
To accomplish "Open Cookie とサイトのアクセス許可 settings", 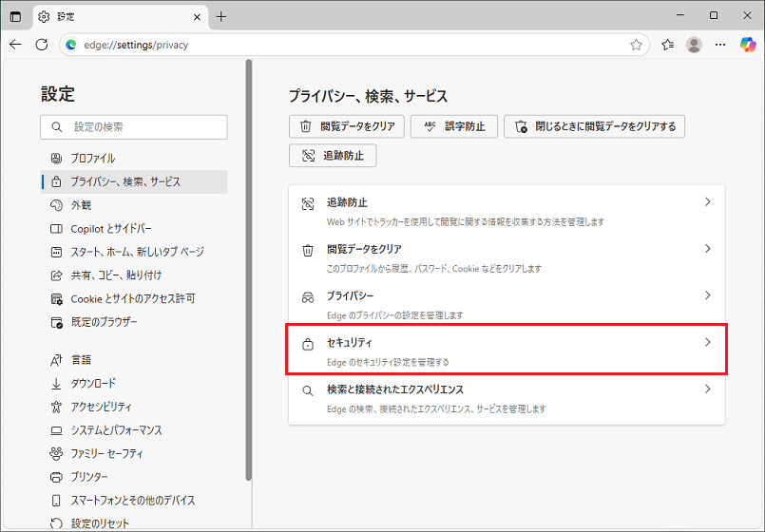I will coord(134,299).
